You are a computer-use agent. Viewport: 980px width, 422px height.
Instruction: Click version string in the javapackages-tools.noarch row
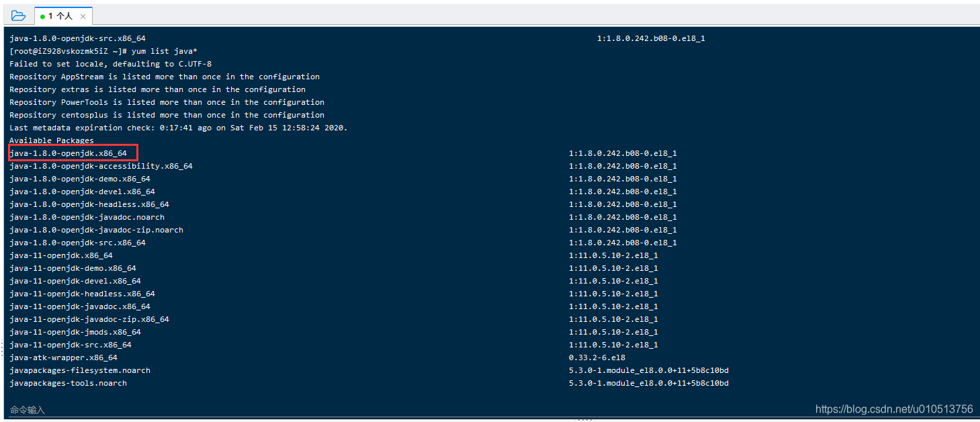[x=649, y=383]
